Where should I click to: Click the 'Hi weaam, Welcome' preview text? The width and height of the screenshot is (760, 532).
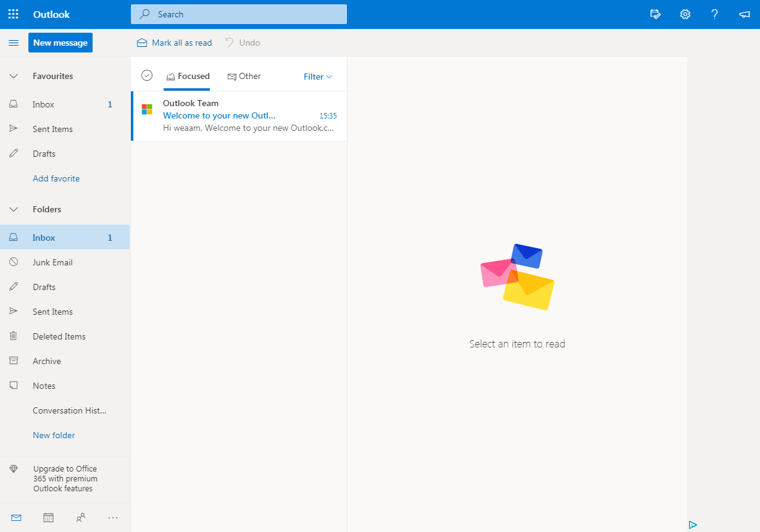[x=248, y=128]
